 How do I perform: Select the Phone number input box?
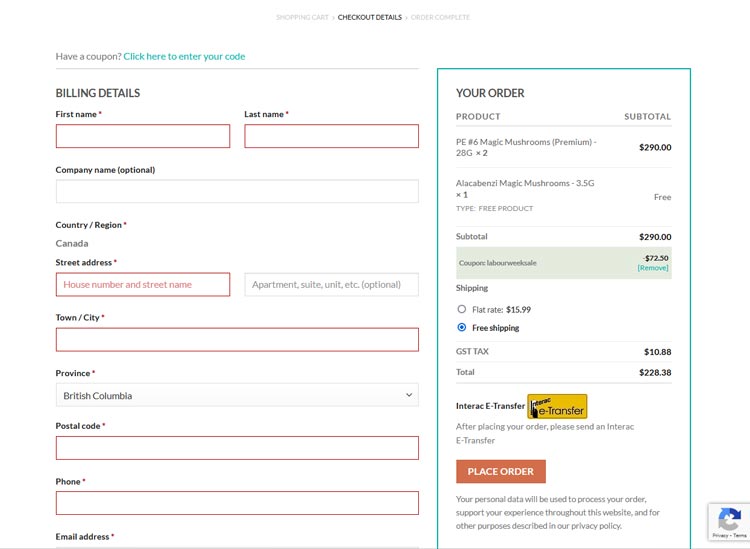click(237, 502)
